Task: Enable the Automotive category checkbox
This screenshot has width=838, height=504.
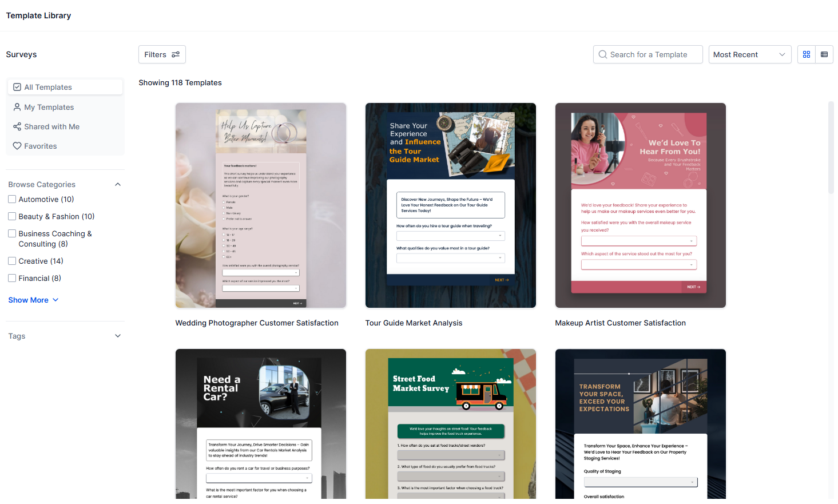Action: 11,199
